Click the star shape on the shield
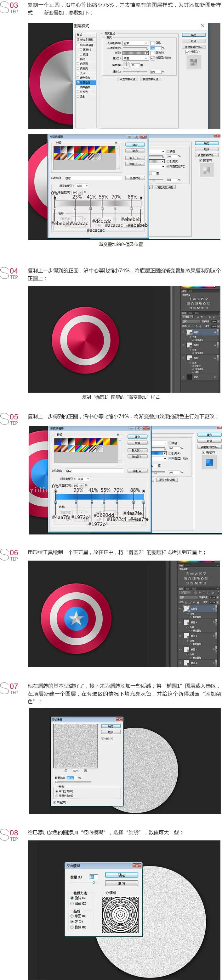Screen dimensions: 222x980 pos(77,618)
